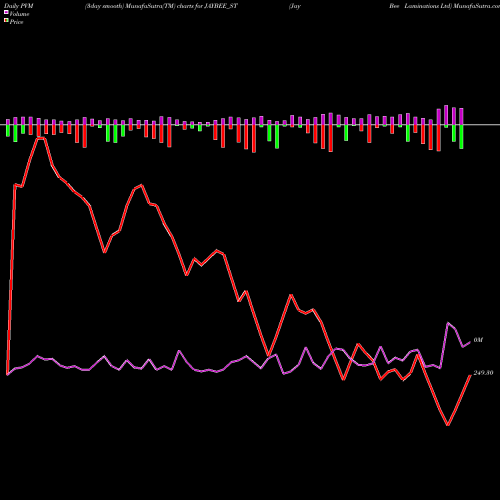500x500 pixels.
Task: Click the '(Jay' company name text
Action: pos(295,6)
